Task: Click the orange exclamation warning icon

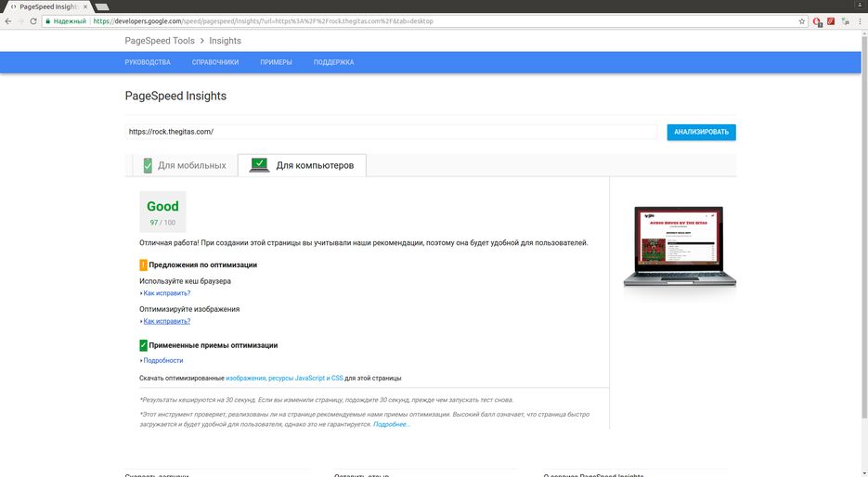Action: coord(143,264)
